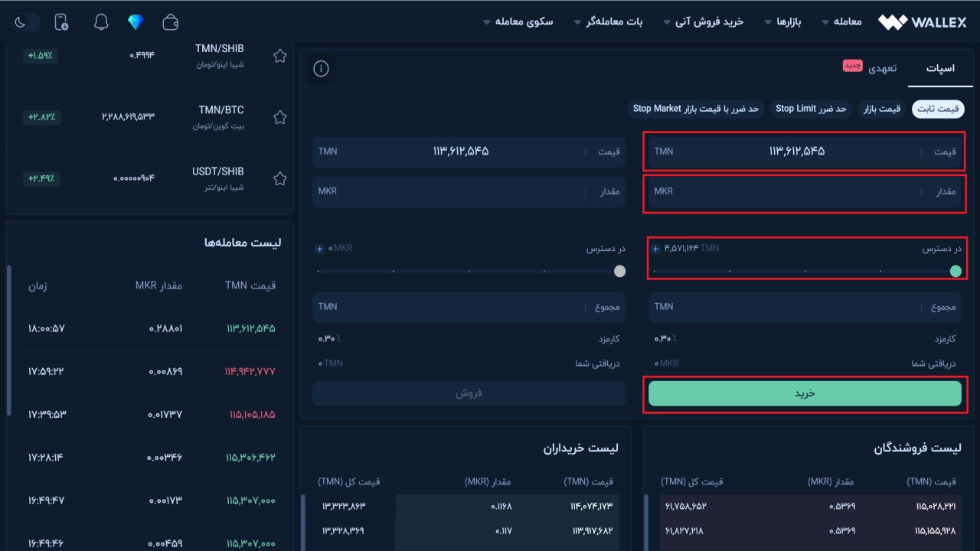Select قیمت ثابت order type
Screen dimensions: 980x551
(x=938, y=109)
